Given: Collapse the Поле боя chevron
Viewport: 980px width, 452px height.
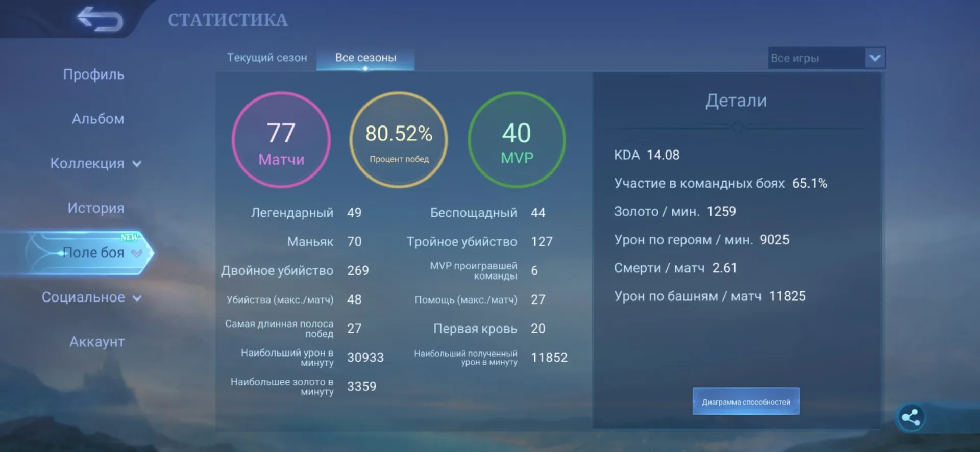Looking at the screenshot, I should [x=137, y=253].
